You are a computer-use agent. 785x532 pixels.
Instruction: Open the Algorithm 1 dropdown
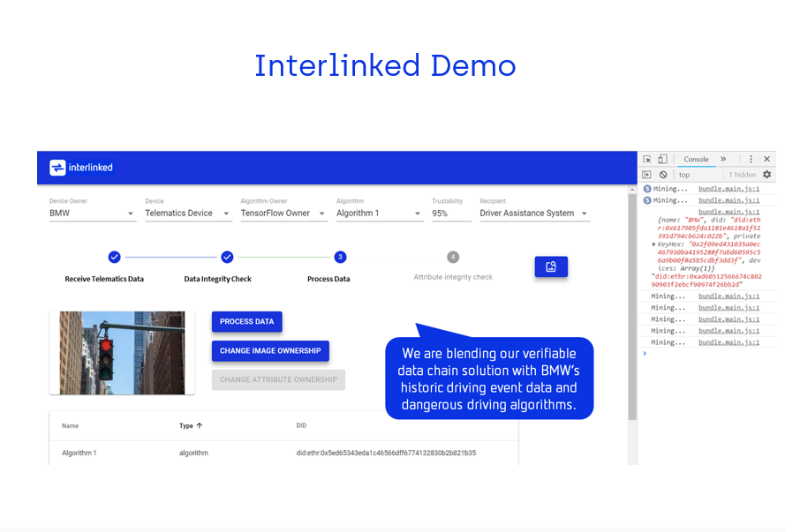click(x=379, y=213)
